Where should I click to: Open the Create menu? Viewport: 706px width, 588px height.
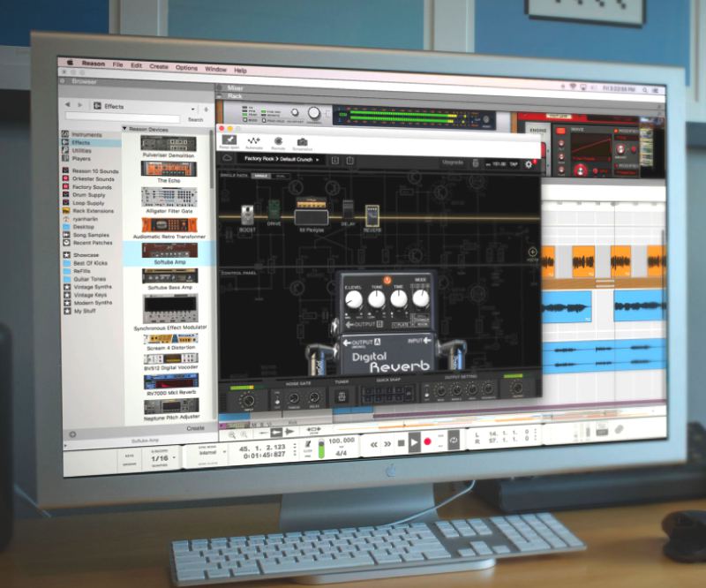(x=159, y=67)
